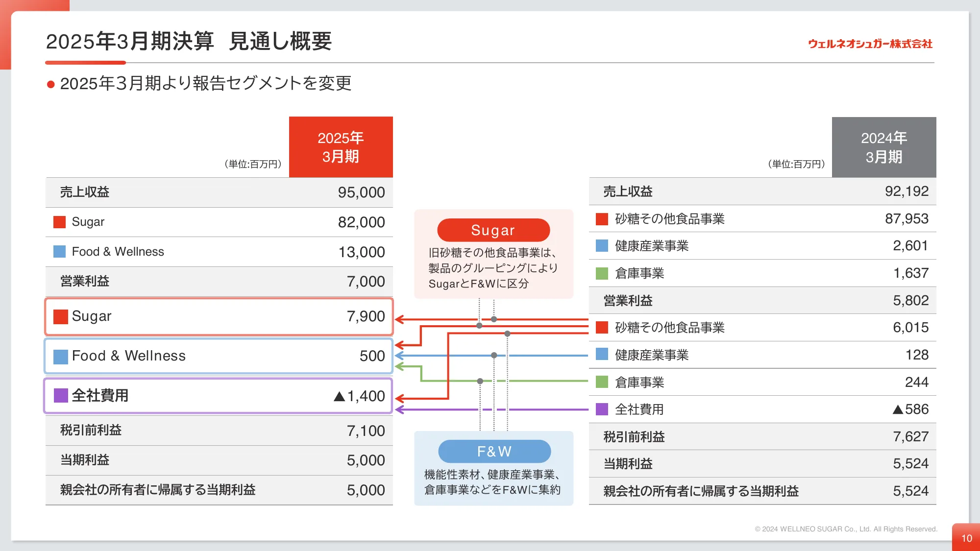Click purple swatch beside 全社費用 ▲586
This screenshot has height=551, width=980.
point(602,409)
